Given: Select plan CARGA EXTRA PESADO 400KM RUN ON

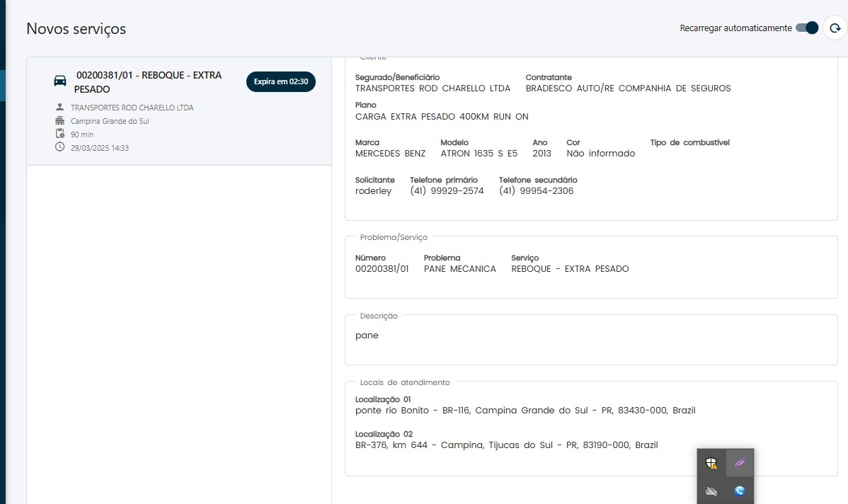Looking at the screenshot, I should click(442, 116).
